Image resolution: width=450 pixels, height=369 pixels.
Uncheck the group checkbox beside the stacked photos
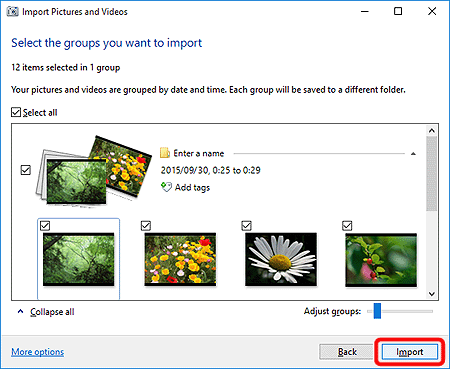pos(26,170)
